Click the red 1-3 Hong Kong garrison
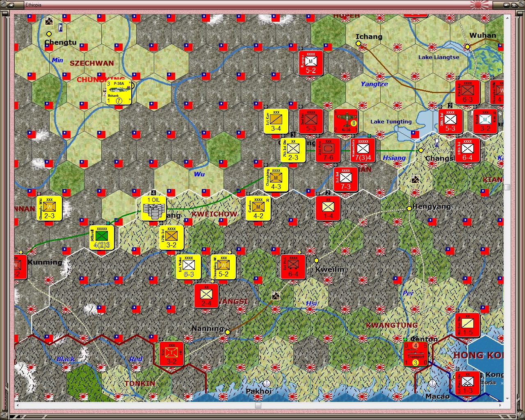The image size is (525, 420). pyautogui.click(x=468, y=383)
